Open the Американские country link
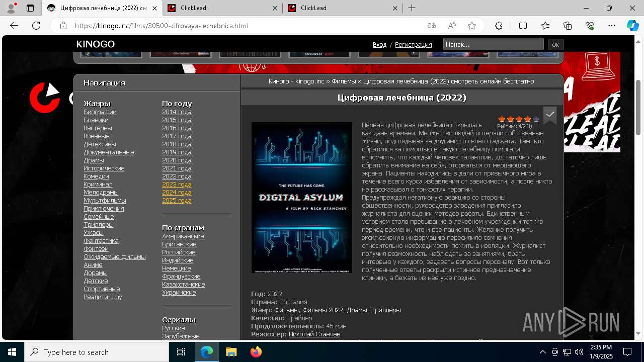 pyautogui.click(x=183, y=236)
